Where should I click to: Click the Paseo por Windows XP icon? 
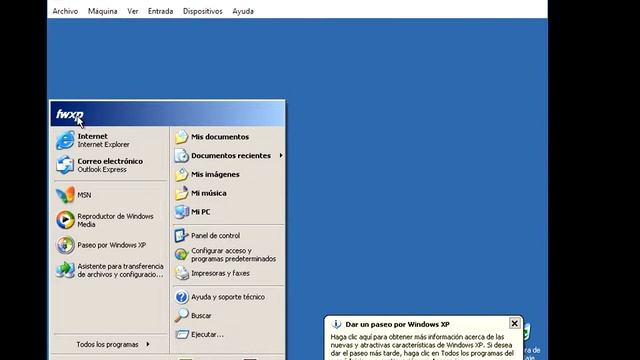[65, 245]
